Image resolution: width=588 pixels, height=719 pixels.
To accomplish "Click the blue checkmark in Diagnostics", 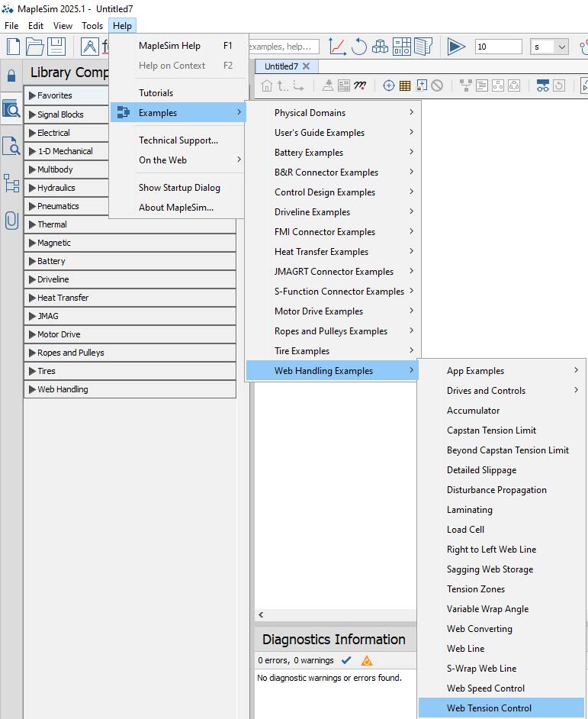I will pyautogui.click(x=346, y=660).
